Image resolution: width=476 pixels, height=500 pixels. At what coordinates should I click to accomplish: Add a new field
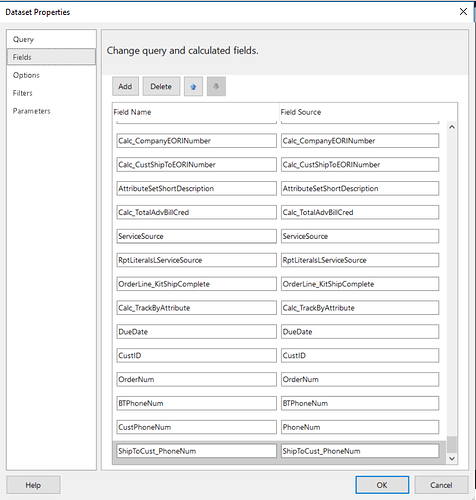point(125,87)
